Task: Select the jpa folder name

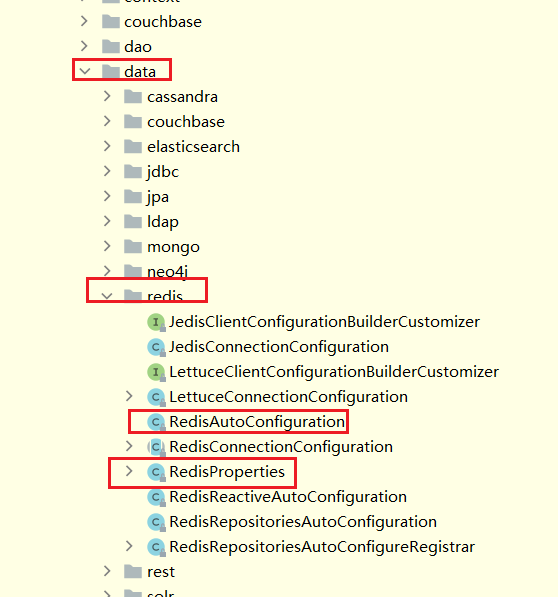Action: [x=158, y=197]
